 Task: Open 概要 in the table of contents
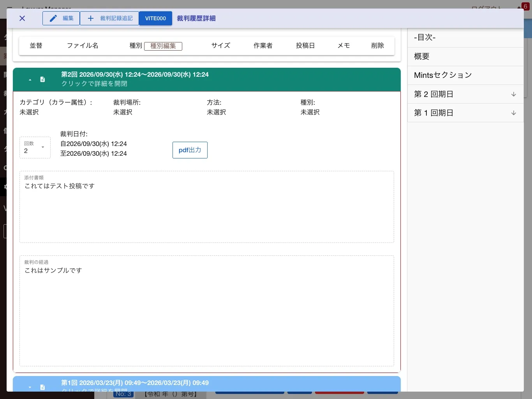[465, 56]
